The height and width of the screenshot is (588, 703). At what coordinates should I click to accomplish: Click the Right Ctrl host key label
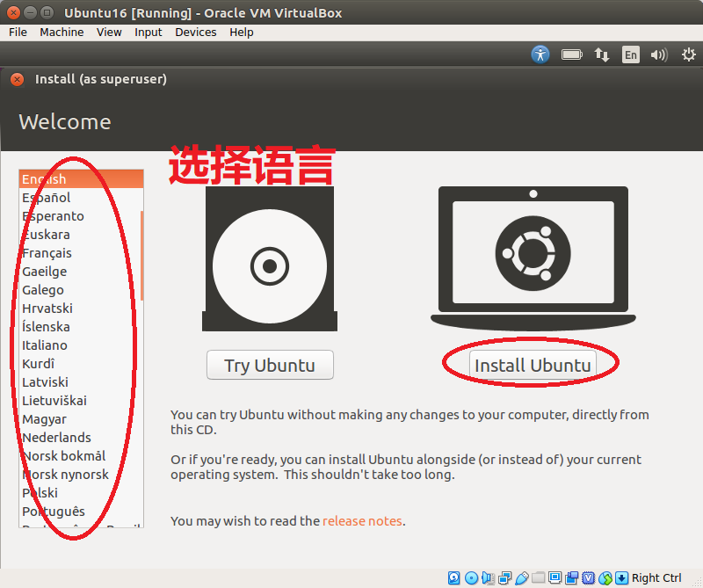[x=656, y=577]
